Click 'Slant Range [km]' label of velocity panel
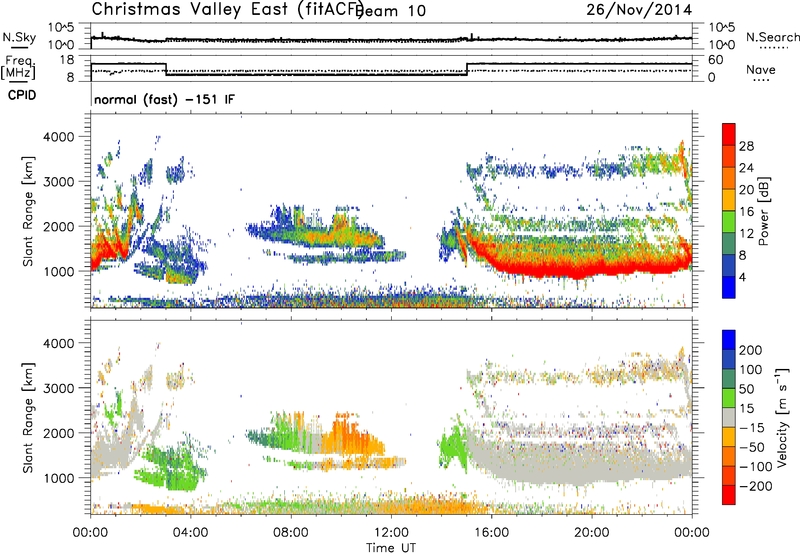Image resolution: width=800 pixels, height=554 pixels. (28, 417)
